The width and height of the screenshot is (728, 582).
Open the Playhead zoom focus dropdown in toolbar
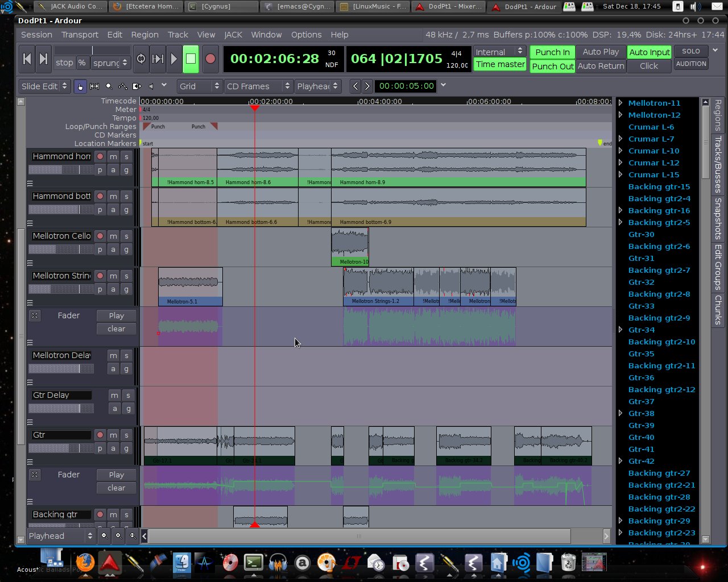pos(318,86)
